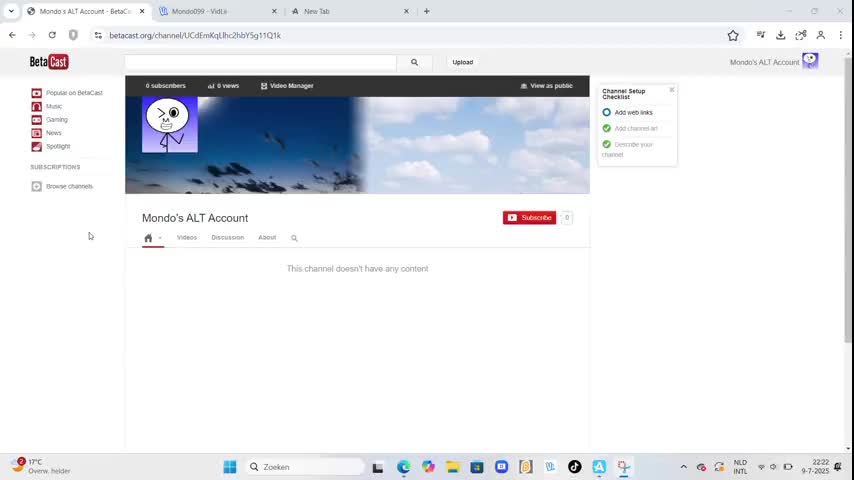
Task: Click the Add channel art checkmark
Action: pos(607,129)
